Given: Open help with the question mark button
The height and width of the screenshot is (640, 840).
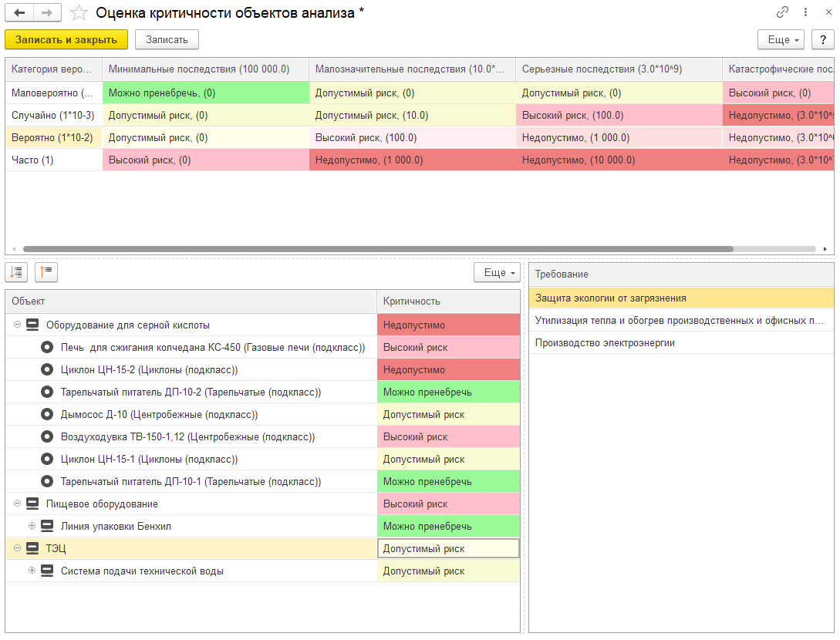Looking at the screenshot, I should click(x=823, y=39).
